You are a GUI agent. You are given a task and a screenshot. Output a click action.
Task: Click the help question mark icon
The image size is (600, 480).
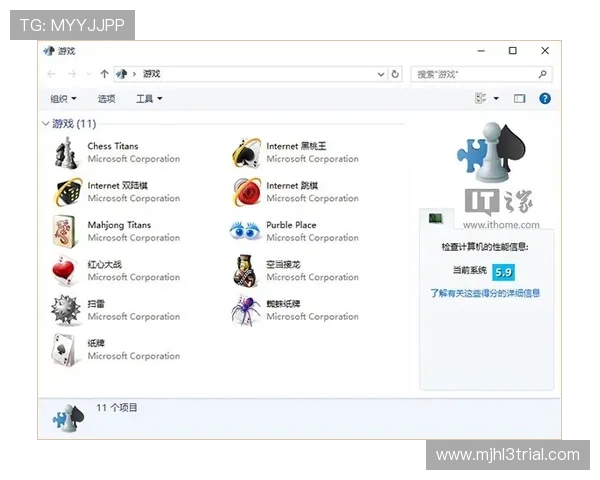coord(545,99)
